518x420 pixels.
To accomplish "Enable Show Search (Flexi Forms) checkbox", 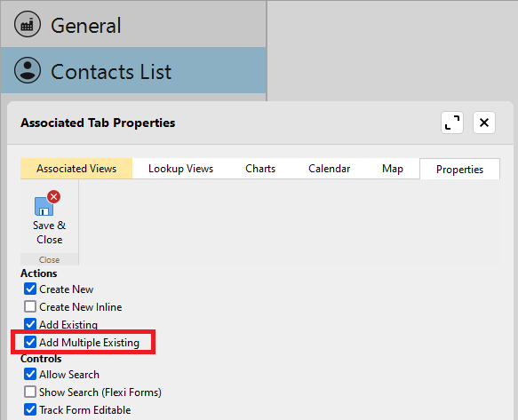I will (30, 392).
